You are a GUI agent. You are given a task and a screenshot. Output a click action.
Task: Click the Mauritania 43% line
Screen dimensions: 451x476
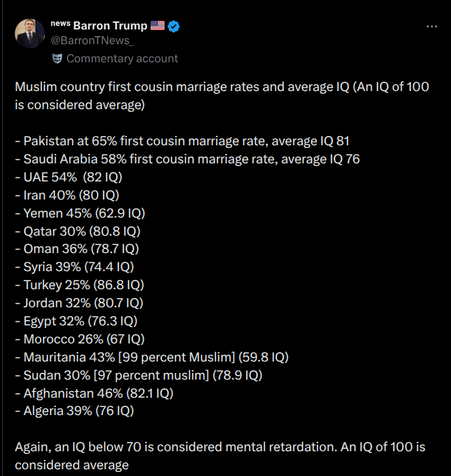tap(152, 358)
